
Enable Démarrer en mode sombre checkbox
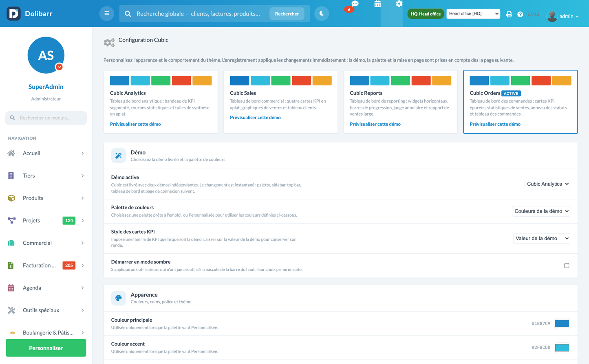[x=567, y=265]
